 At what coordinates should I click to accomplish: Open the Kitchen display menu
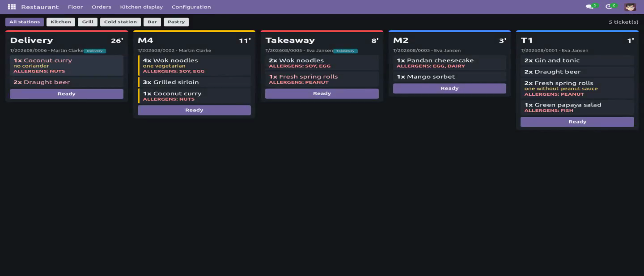(x=141, y=7)
